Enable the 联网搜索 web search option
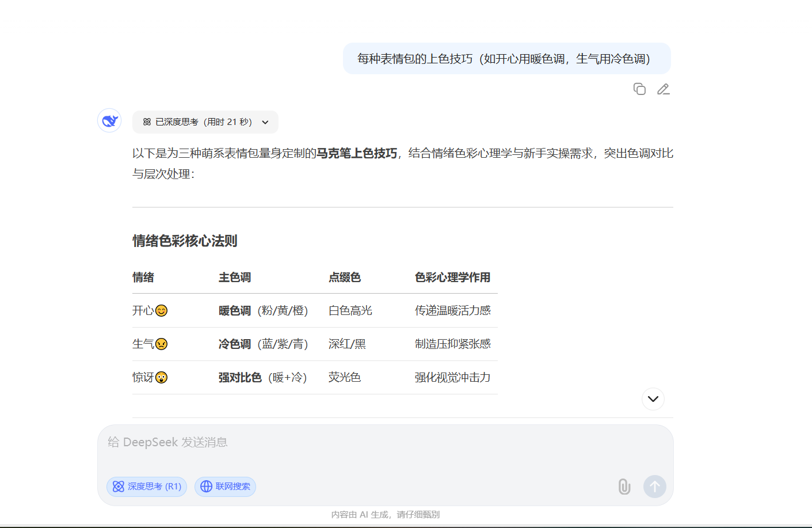Viewport: 812px width, 528px height. [225, 487]
